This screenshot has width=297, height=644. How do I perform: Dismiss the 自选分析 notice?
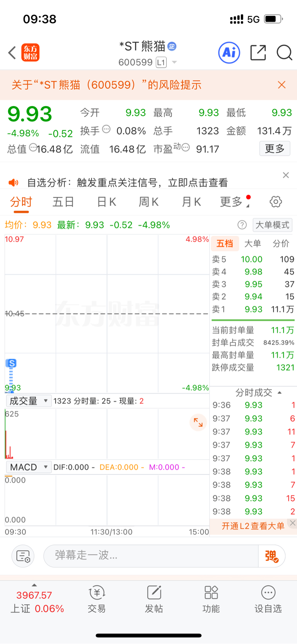(286, 175)
